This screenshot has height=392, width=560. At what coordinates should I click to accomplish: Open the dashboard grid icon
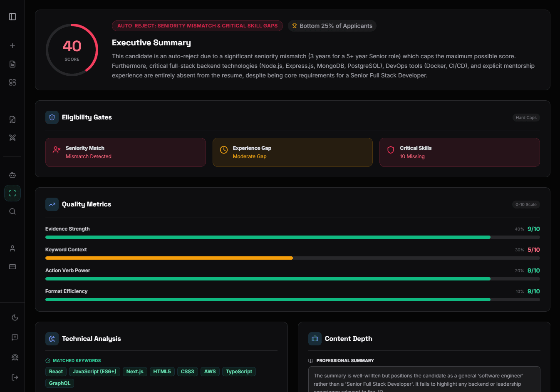(12, 82)
